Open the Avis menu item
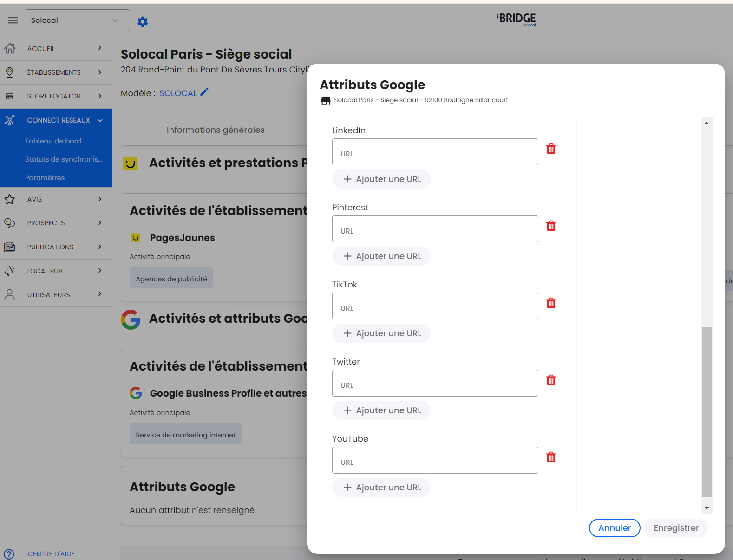 56,199
